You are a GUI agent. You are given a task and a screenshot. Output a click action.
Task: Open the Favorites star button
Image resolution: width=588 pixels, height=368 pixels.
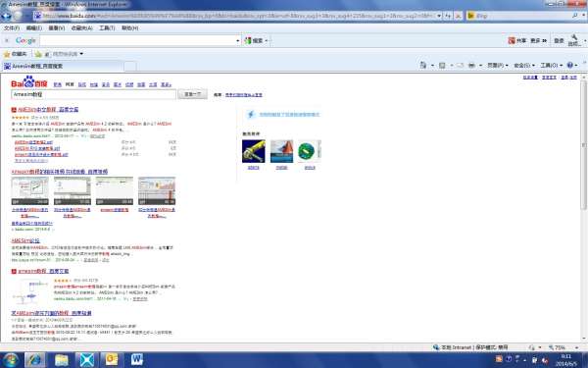(15, 54)
